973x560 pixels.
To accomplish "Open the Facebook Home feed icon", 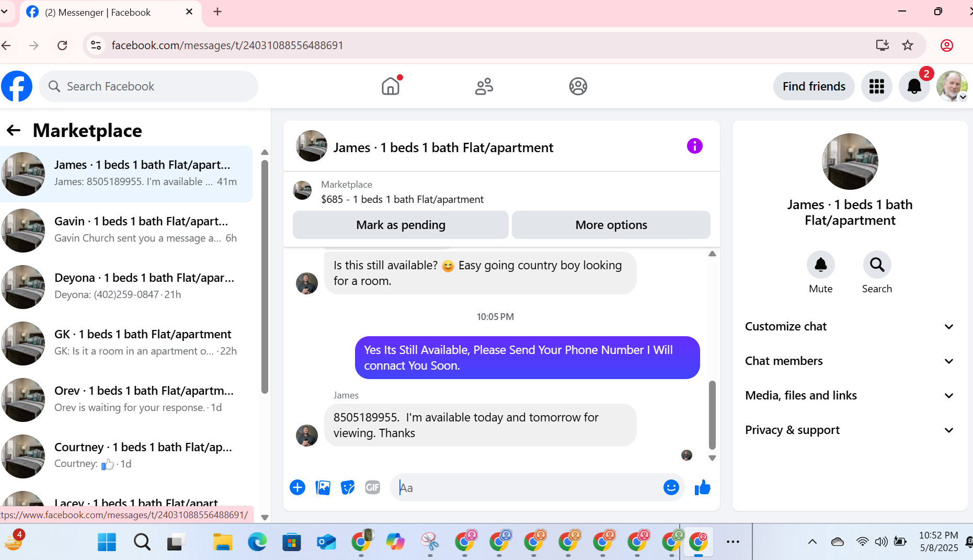I will pos(391,86).
